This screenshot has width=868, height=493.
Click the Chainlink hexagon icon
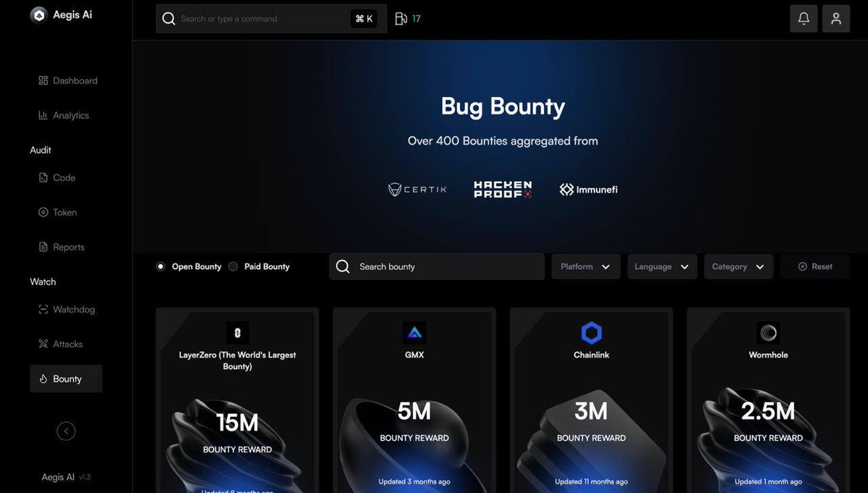pyautogui.click(x=592, y=333)
